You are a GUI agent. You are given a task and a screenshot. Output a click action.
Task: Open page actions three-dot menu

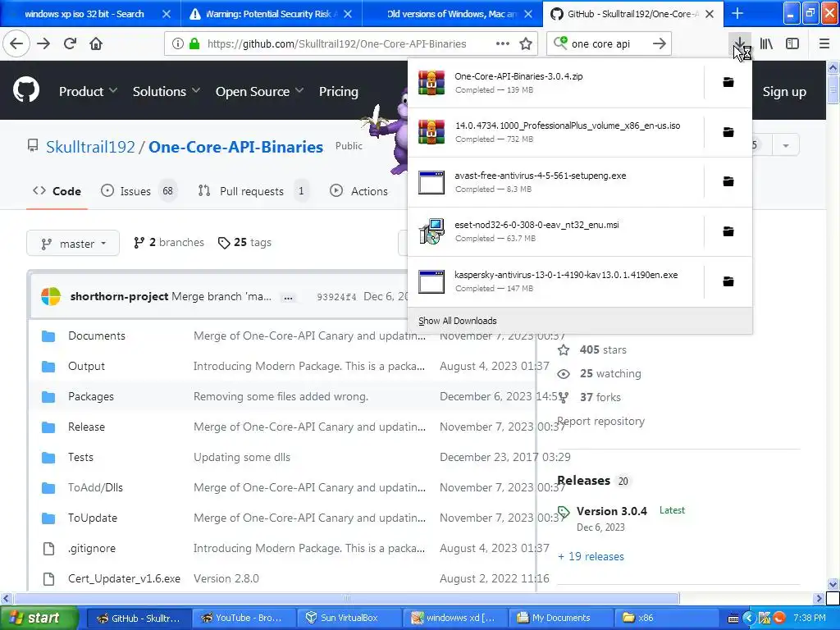(503, 44)
